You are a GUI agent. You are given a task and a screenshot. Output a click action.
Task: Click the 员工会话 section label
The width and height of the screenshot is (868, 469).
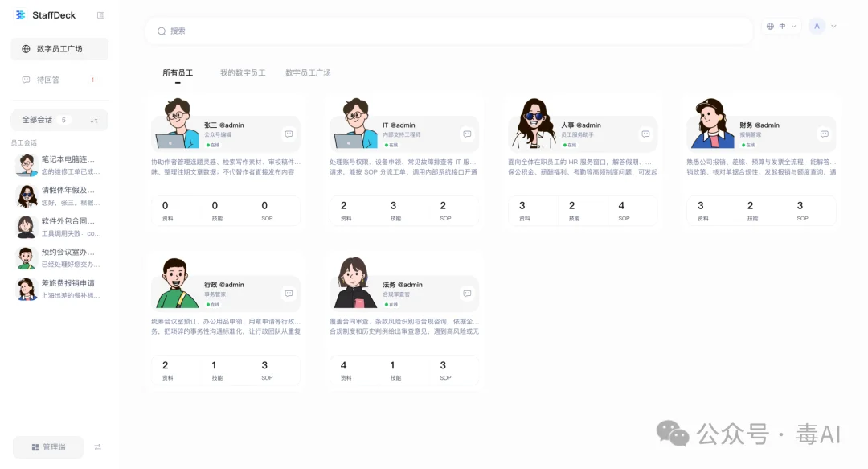[x=24, y=142]
